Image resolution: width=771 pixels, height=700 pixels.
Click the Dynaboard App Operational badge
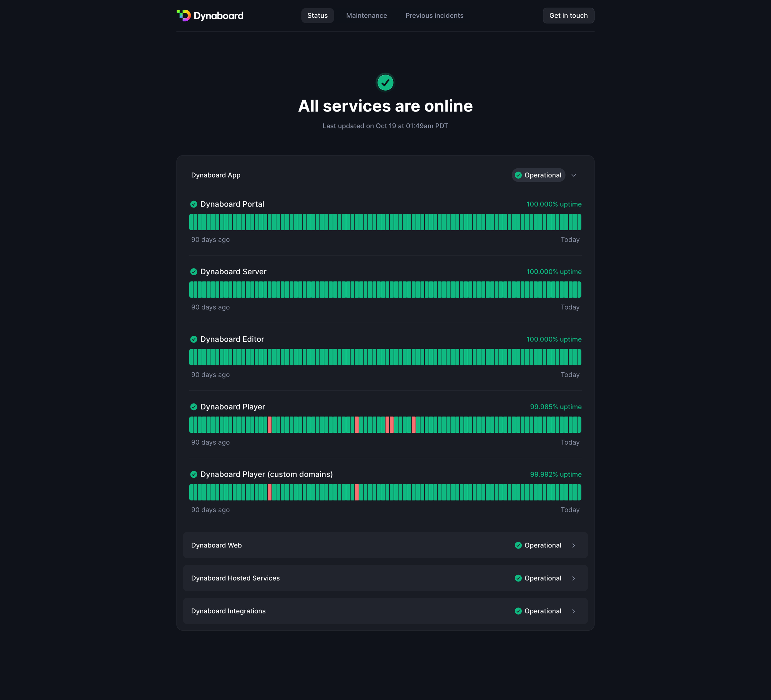tap(538, 175)
